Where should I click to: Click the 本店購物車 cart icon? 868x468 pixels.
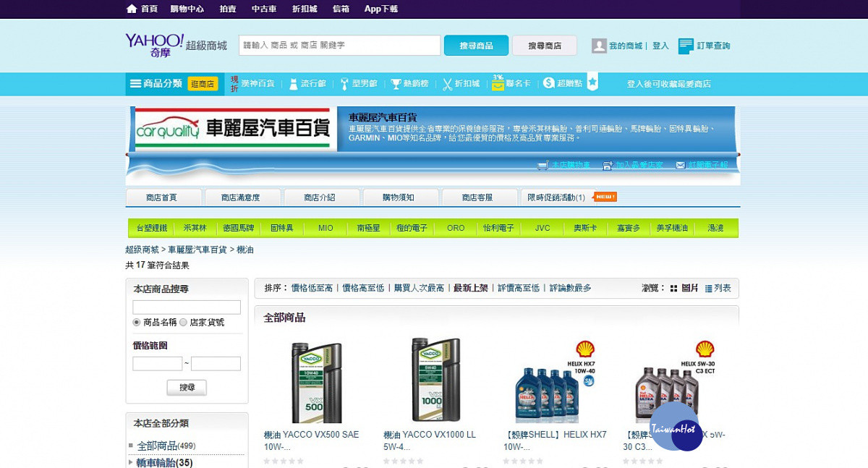(x=542, y=166)
